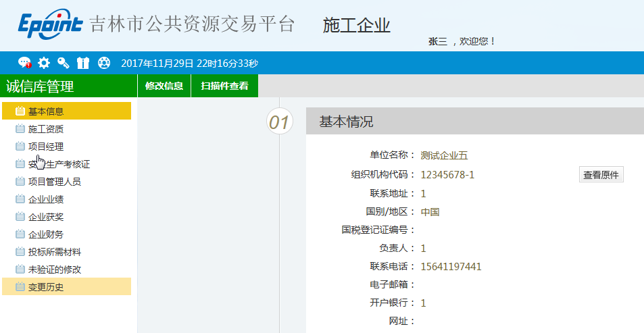Click the 负责人 label
Screen dimensions: 644x333
tap(397, 248)
